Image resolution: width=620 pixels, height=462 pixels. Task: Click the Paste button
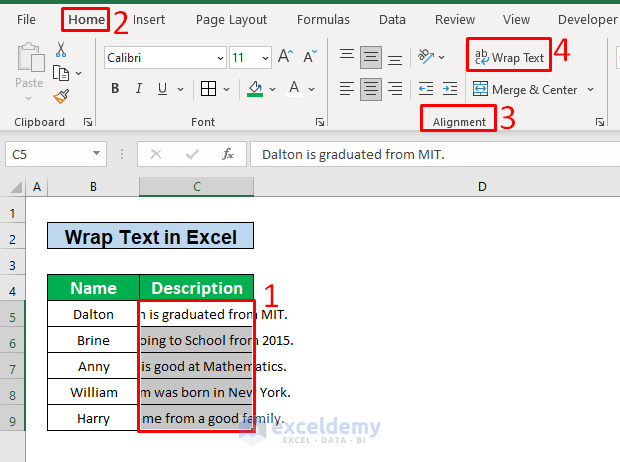click(x=29, y=65)
